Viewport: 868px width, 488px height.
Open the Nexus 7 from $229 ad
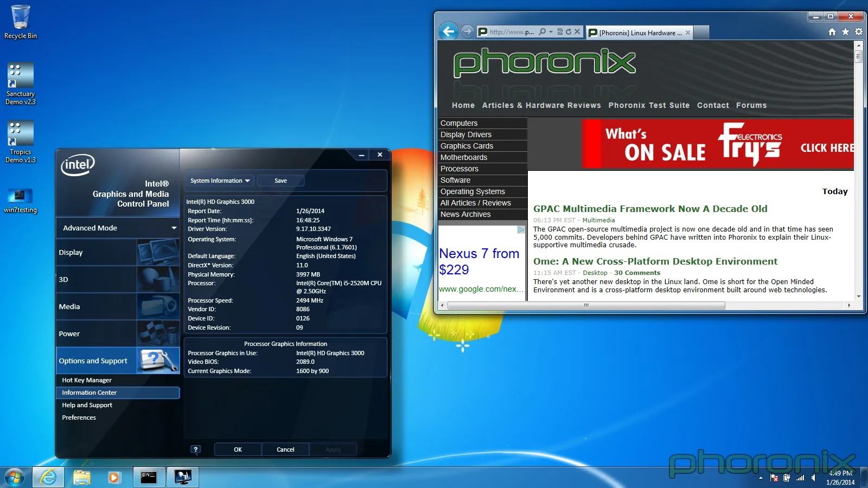click(x=479, y=261)
